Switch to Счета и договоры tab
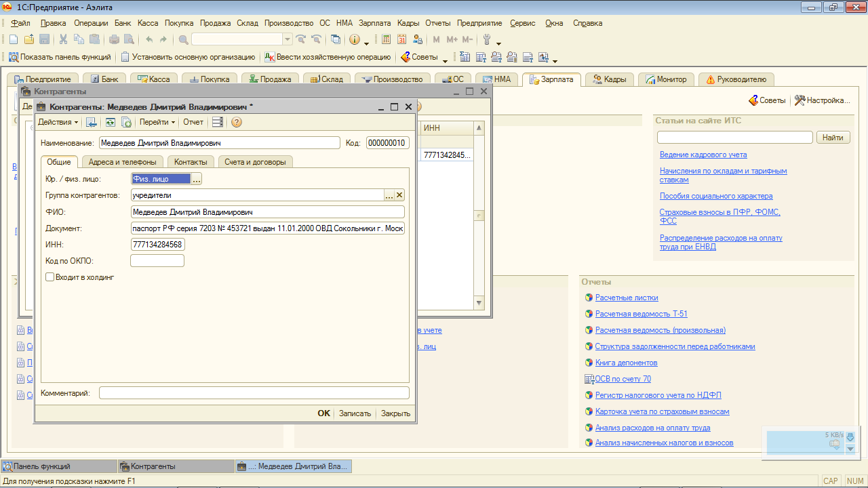The image size is (868, 488). point(256,162)
